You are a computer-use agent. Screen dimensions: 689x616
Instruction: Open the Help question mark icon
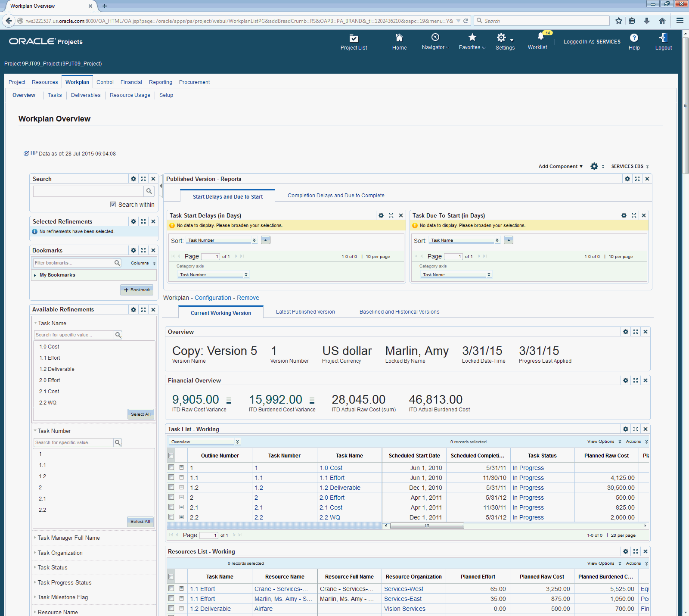click(x=634, y=38)
